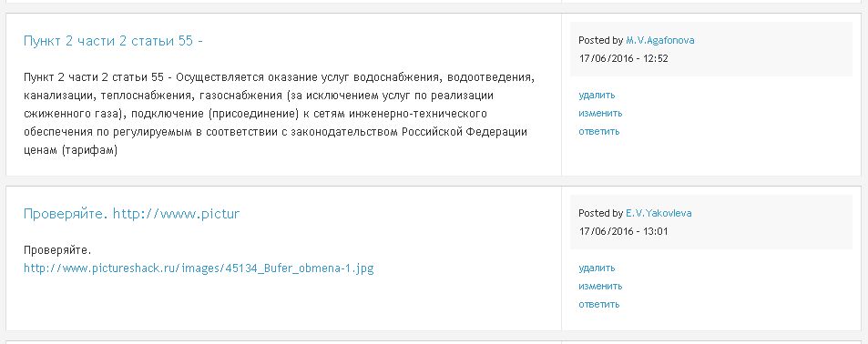View M.V.Agafonova's author profile
The width and height of the screenshot is (868, 344).
tap(659, 40)
